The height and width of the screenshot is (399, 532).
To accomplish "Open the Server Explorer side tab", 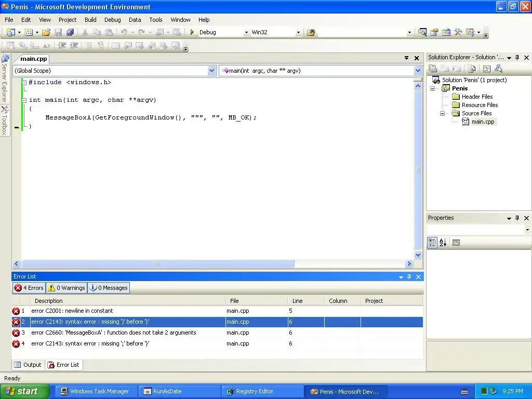I will (x=5, y=79).
